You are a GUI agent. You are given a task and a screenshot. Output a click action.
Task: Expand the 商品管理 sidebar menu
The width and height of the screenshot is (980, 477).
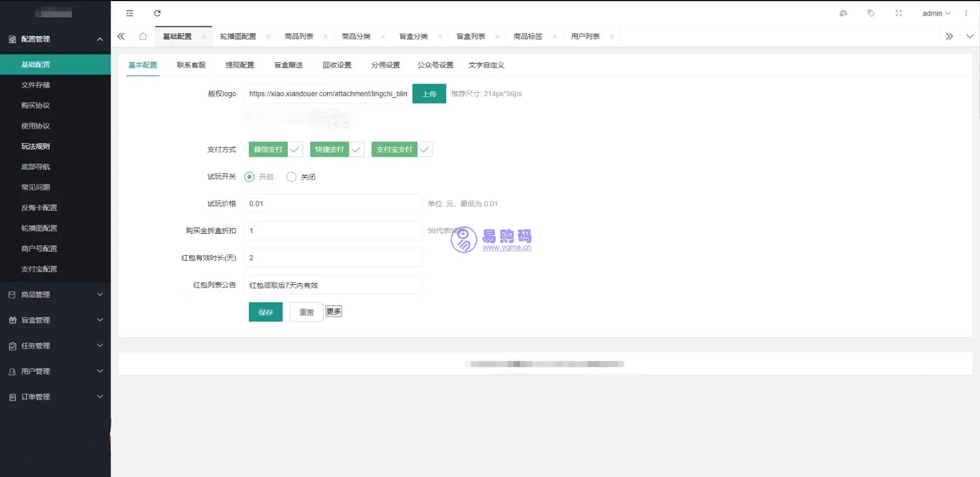[x=55, y=294]
